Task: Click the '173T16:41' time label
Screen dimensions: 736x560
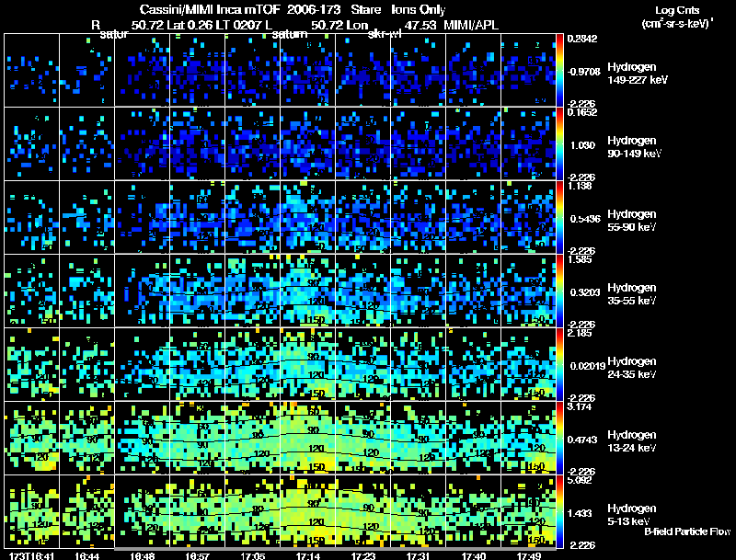Action: click(x=31, y=556)
